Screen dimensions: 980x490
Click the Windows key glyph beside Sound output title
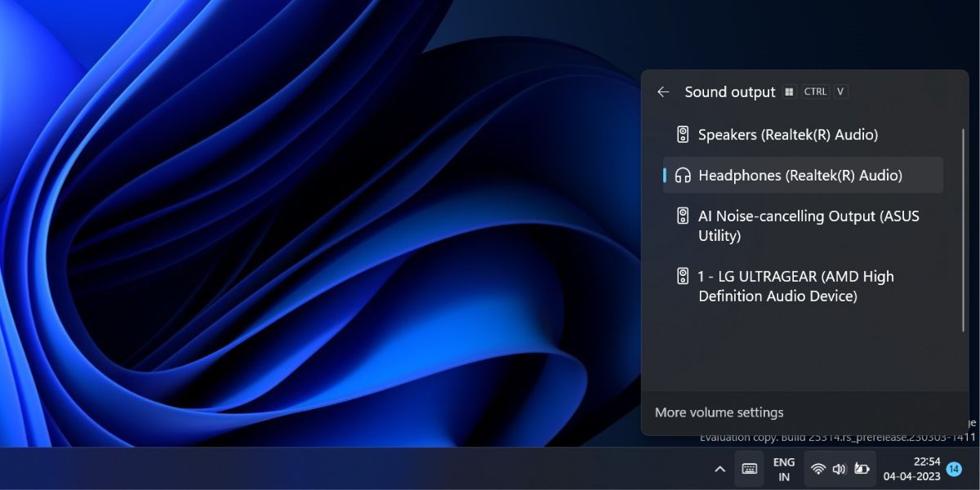(x=788, y=91)
